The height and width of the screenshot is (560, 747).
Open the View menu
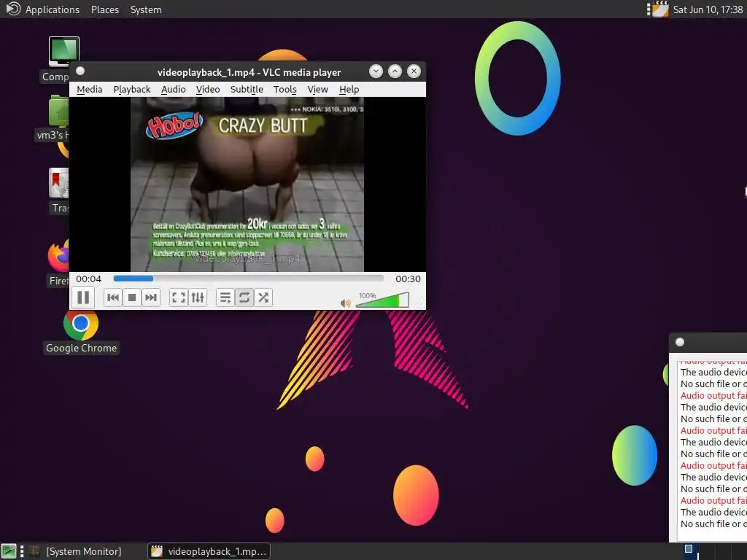tap(318, 90)
